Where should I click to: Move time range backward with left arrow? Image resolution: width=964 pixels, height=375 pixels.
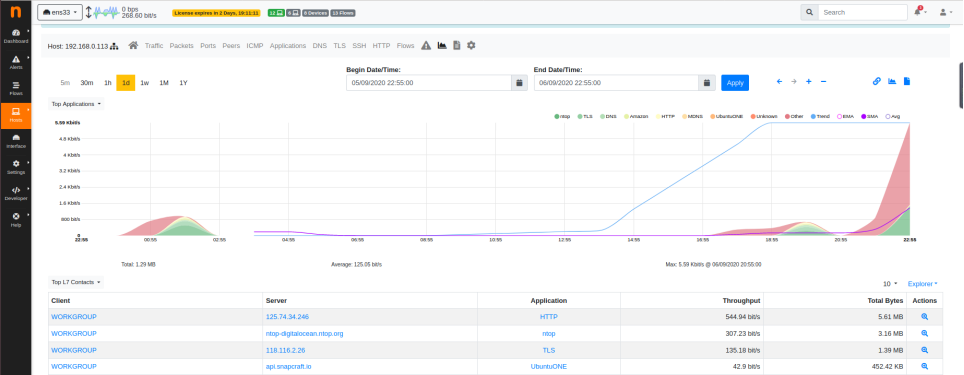[779, 81]
